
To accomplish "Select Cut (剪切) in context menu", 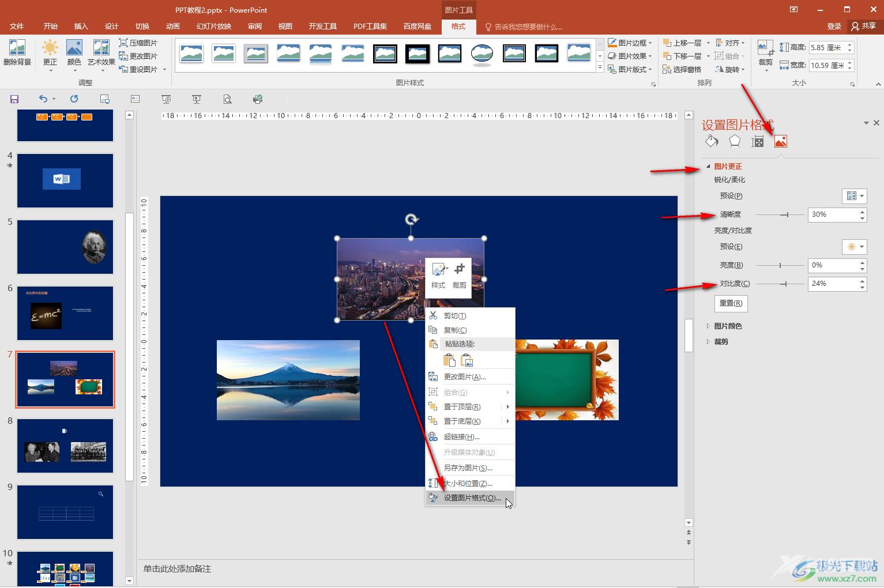I will pos(470,315).
